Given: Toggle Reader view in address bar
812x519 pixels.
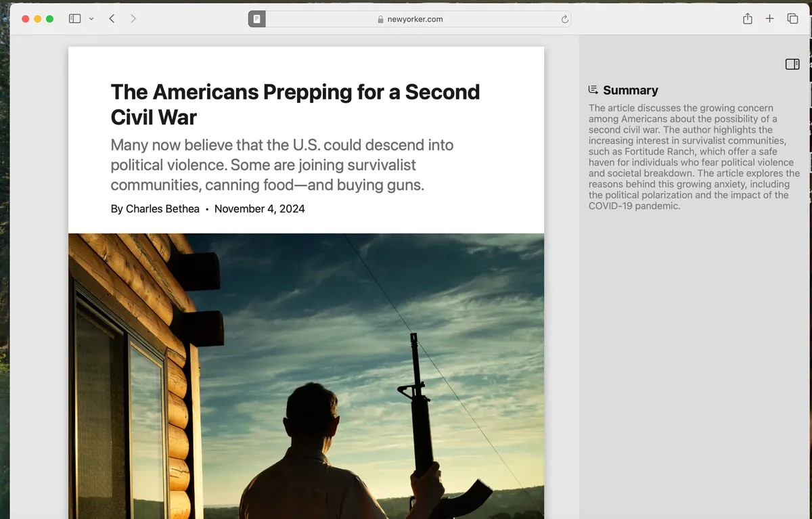Looking at the screenshot, I should point(256,19).
